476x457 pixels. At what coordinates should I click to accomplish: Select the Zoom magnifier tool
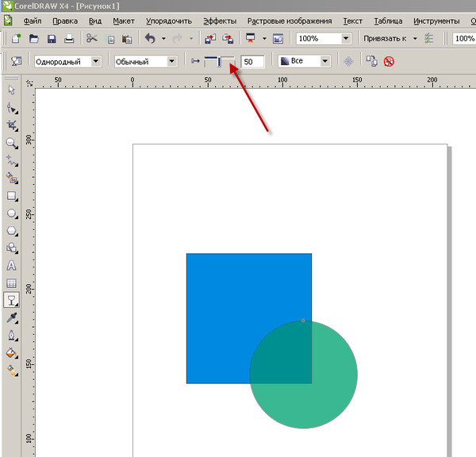coord(12,143)
